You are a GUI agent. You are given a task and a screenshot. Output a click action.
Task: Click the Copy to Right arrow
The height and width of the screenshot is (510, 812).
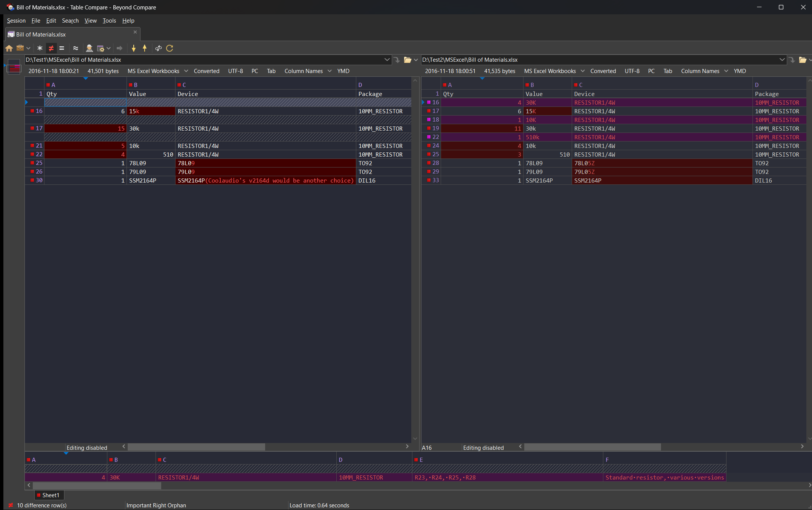(x=120, y=48)
